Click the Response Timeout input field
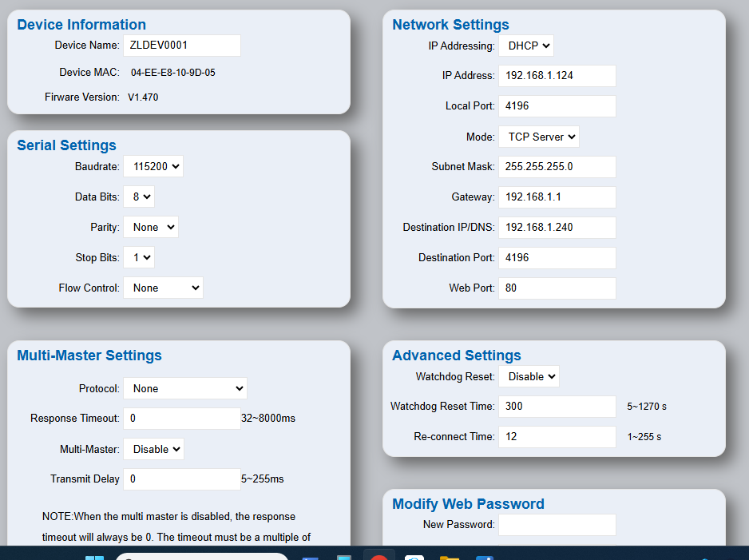The image size is (749, 560). (182, 419)
